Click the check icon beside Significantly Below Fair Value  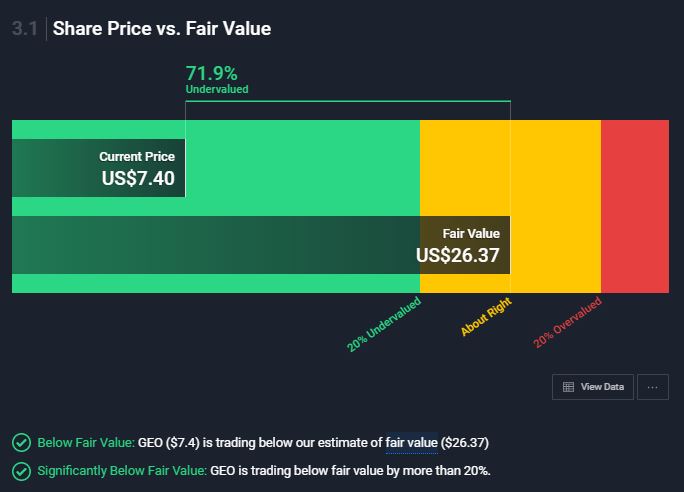pyautogui.click(x=20, y=470)
